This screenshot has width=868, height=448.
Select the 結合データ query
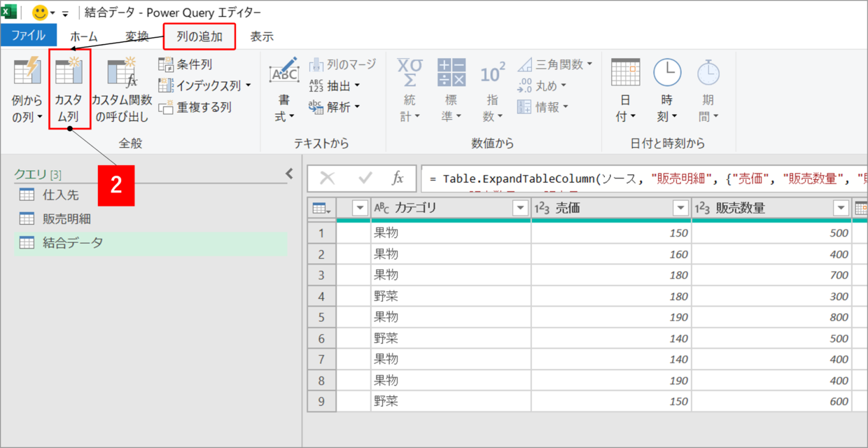click(x=150, y=243)
